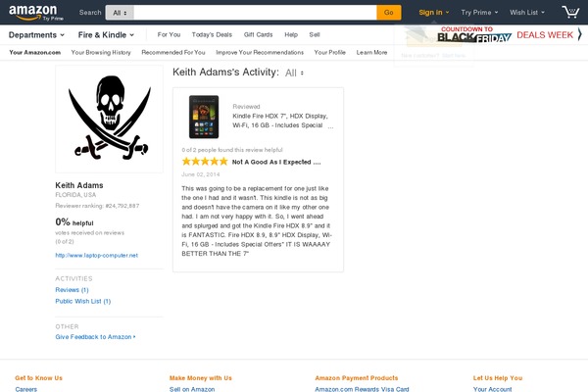
Task: Open the Sign in dropdown
Action: point(433,13)
